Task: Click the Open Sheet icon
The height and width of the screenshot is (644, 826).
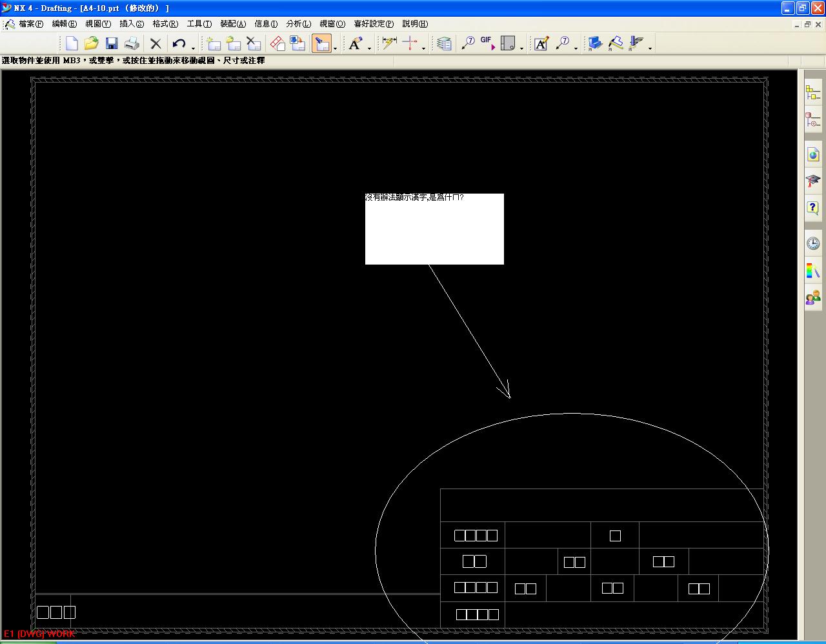Action: 234,43
